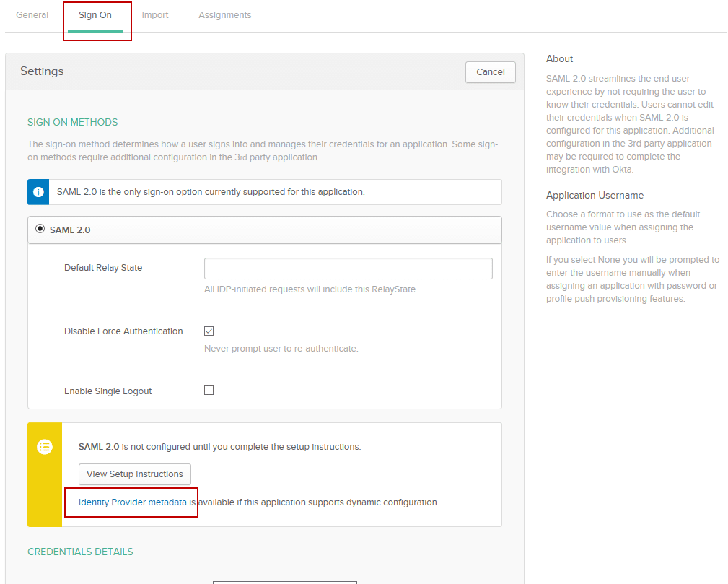Open the Identity Provider metadata link

coord(133,502)
